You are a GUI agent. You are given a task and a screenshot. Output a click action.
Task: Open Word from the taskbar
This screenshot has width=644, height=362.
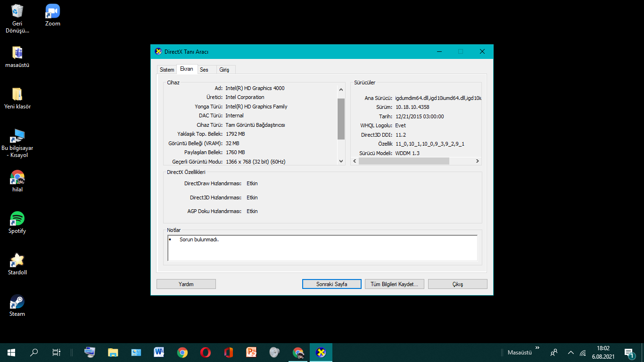pyautogui.click(x=159, y=352)
